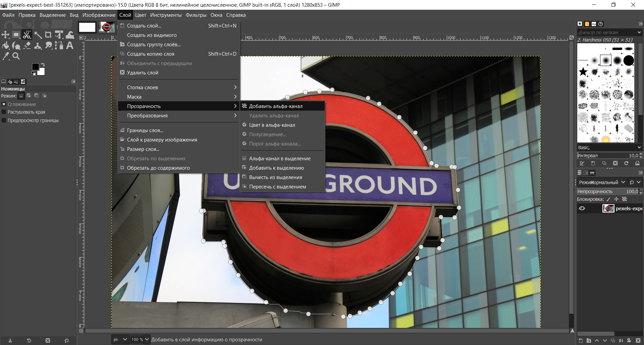Select the Clone stamp tool
Image resolution: width=644 pixels, height=345 pixels.
[x=38, y=46]
